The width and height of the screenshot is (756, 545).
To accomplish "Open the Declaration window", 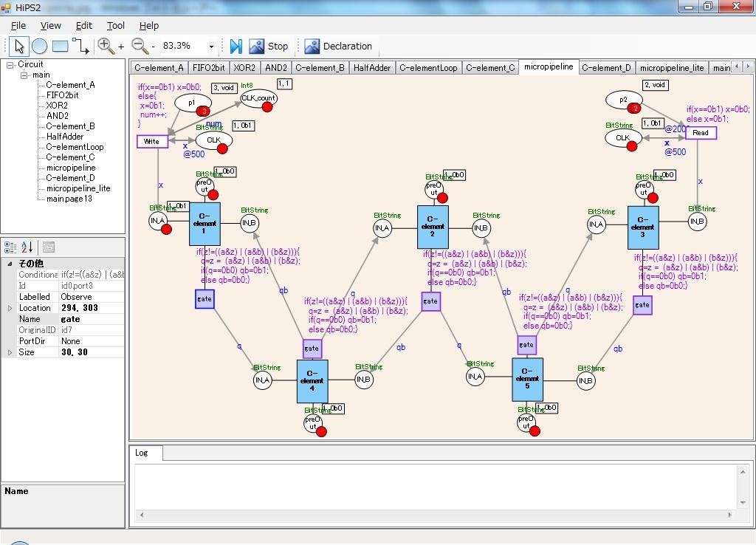I will (x=338, y=47).
